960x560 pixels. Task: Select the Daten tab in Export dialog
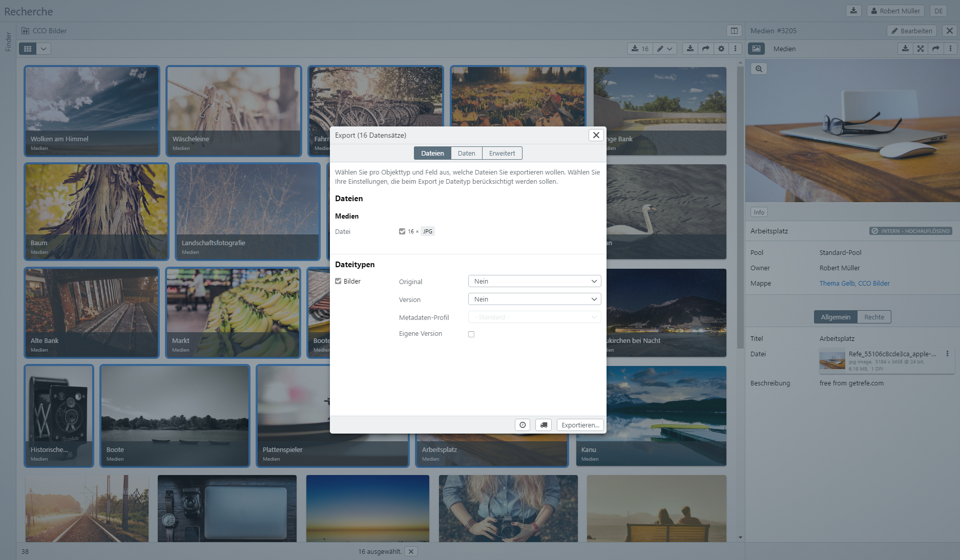coord(467,153)
